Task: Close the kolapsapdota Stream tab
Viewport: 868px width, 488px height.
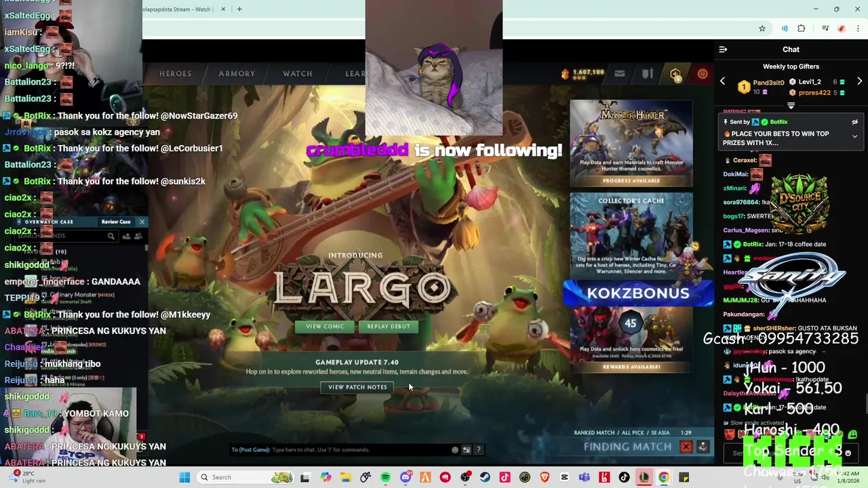Action: click(x=223, y=9)
